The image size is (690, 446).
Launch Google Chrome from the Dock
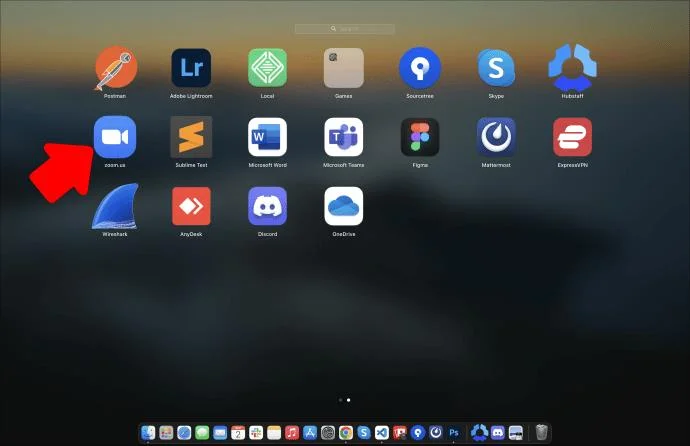tap(346, 433)
